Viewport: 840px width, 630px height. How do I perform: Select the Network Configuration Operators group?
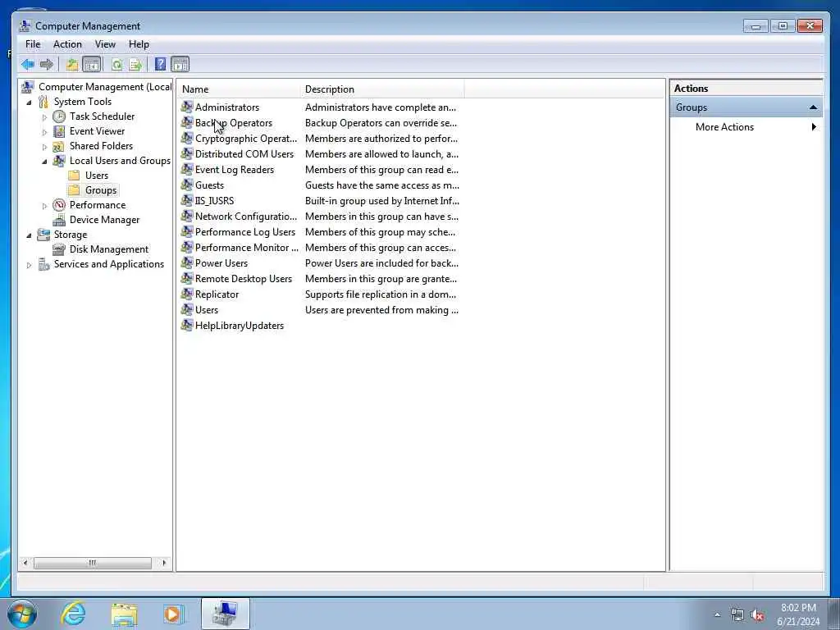point(246,217)
